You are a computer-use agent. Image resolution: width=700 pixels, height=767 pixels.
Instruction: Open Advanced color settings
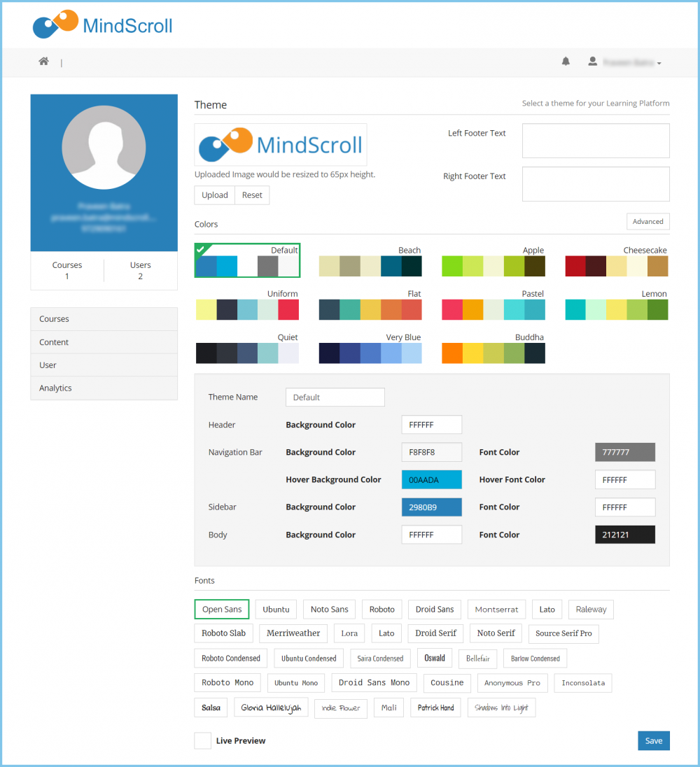[x=647, y=222]
